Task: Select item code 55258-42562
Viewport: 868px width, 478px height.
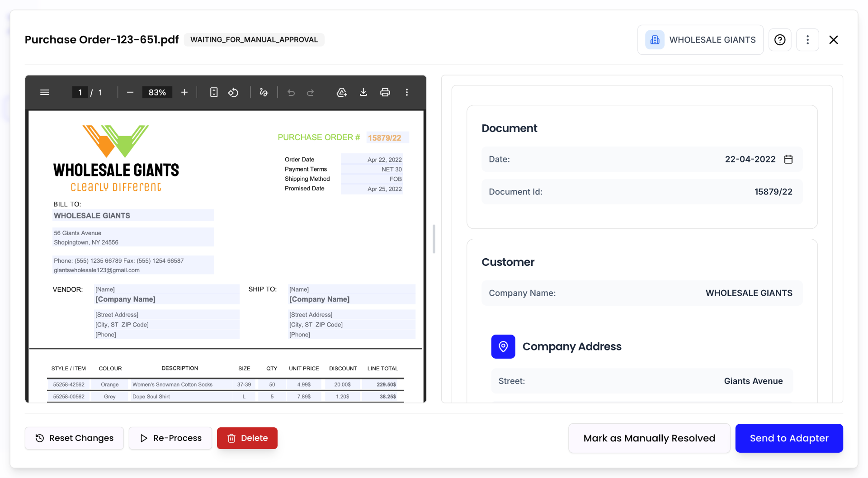Action: click(69, 385)
